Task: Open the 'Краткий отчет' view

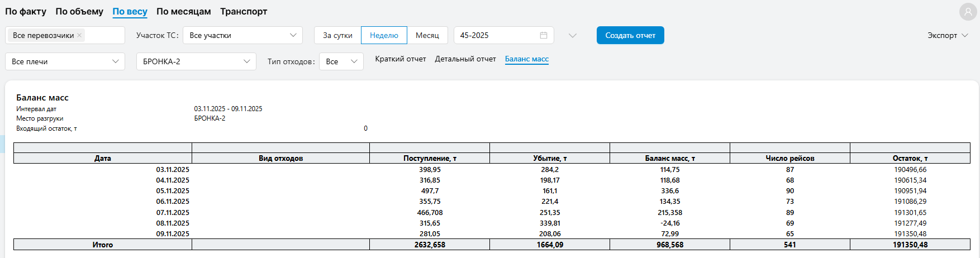Action: 400,59
